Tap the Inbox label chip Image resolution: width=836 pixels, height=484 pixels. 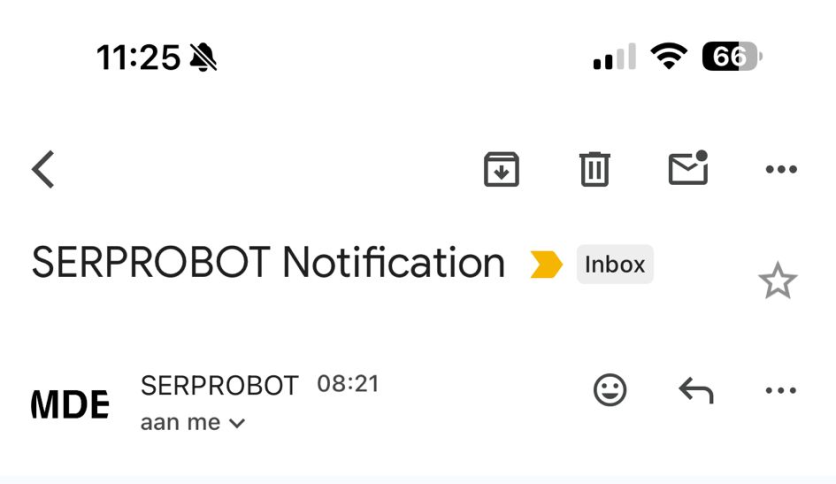pos(614,265)
